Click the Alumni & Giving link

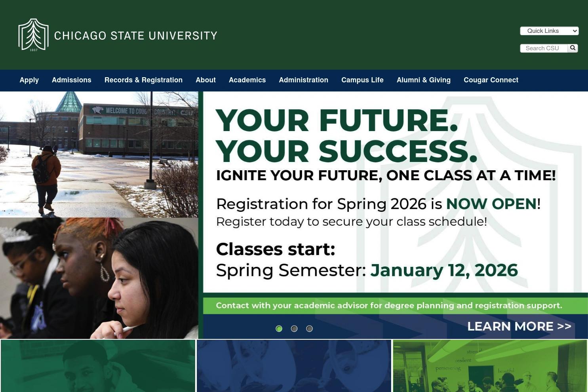[424, 80]
